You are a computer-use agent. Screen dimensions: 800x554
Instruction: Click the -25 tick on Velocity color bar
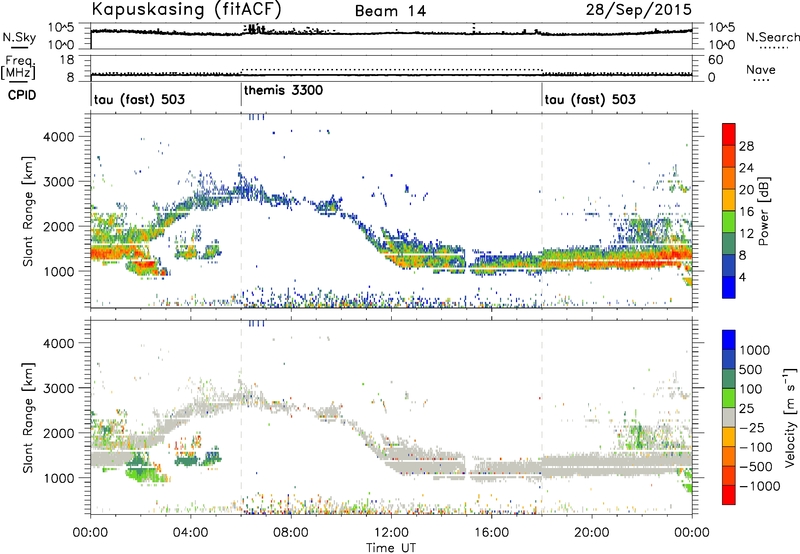[x=752, y=427]
